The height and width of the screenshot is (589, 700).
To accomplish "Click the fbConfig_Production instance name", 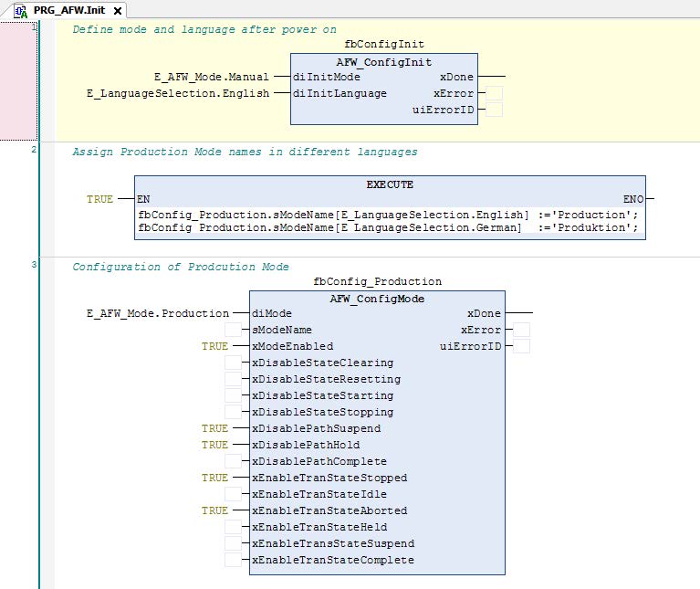I will 377,282.
